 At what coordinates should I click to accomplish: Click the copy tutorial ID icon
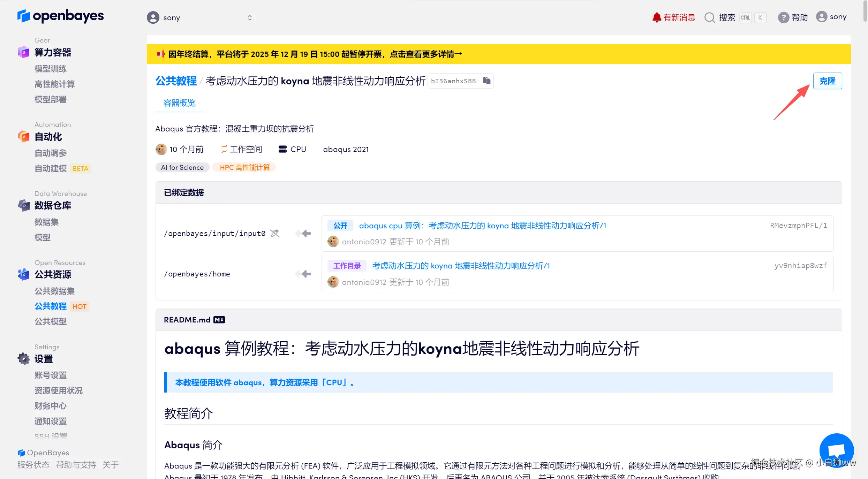pos(486,81)
